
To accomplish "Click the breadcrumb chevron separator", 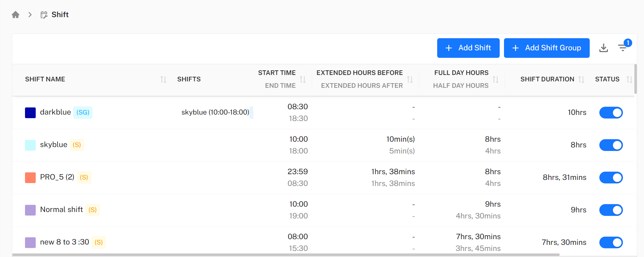I will (30, 15).
